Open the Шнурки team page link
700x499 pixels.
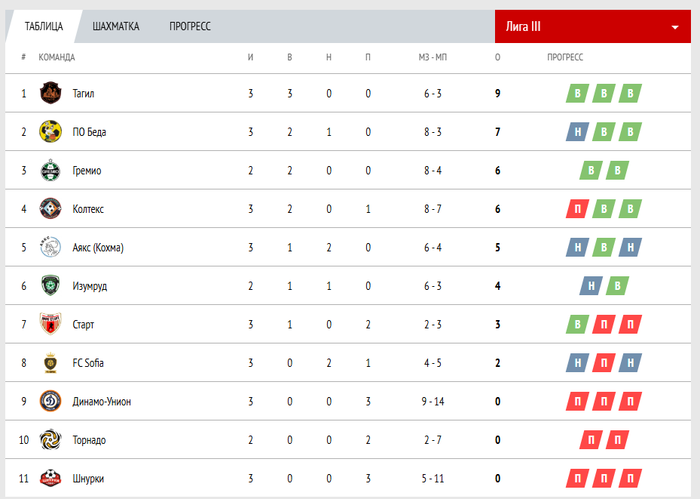click(x=88, y=478)
